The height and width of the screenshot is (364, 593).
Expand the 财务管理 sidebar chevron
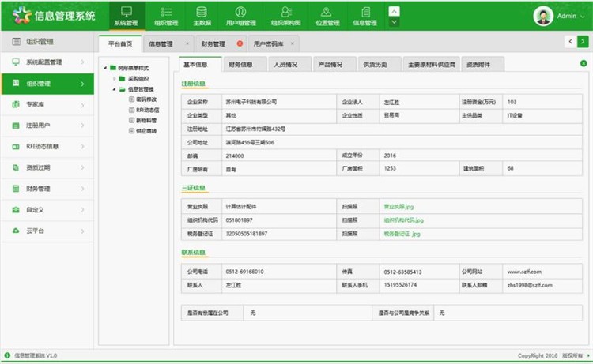pos(82,189)
